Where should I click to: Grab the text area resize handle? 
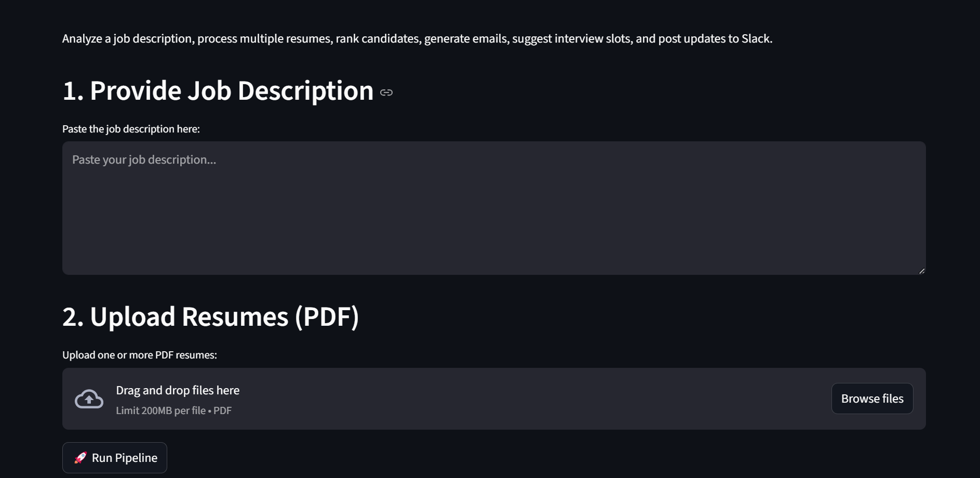[921, 271]
